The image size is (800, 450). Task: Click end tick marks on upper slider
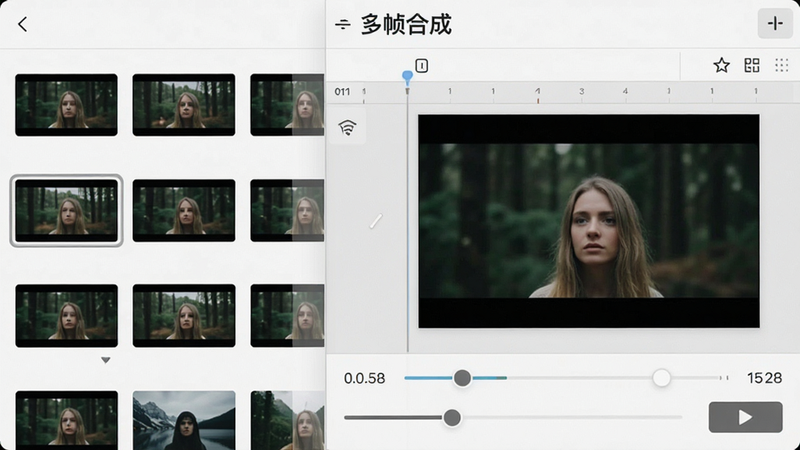click(724, 378)
